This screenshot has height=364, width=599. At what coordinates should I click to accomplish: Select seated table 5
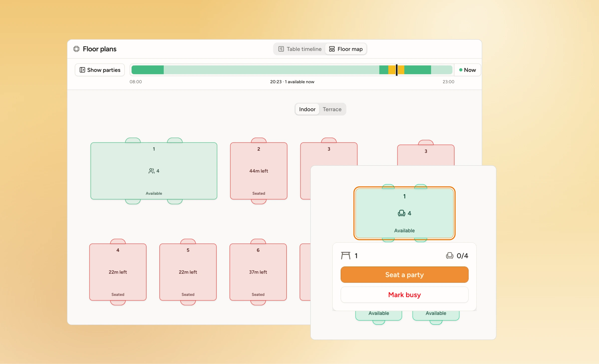click(x=188, y=272)
